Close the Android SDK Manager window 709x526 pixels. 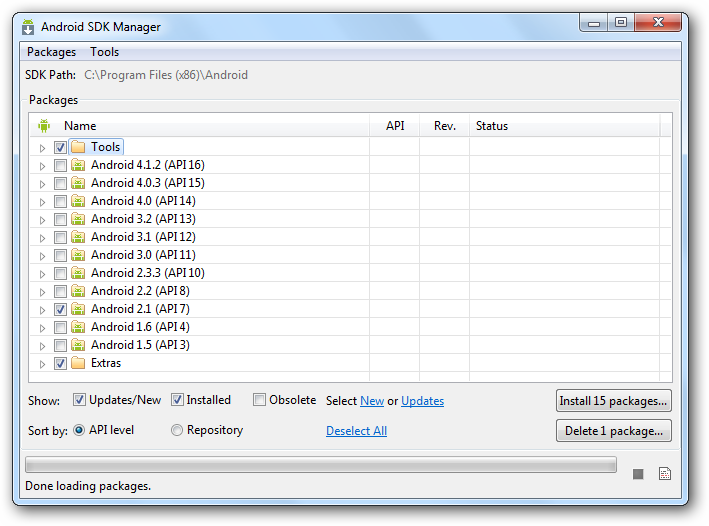pos(658,22)
